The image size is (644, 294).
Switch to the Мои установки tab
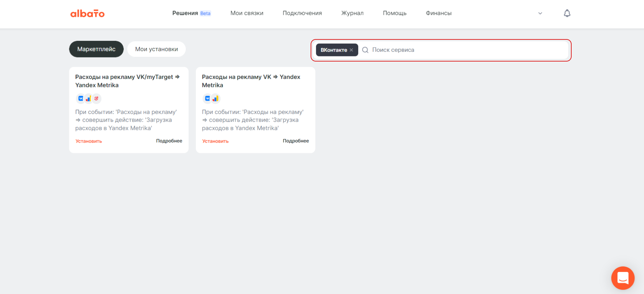click(x=156, y=49)
